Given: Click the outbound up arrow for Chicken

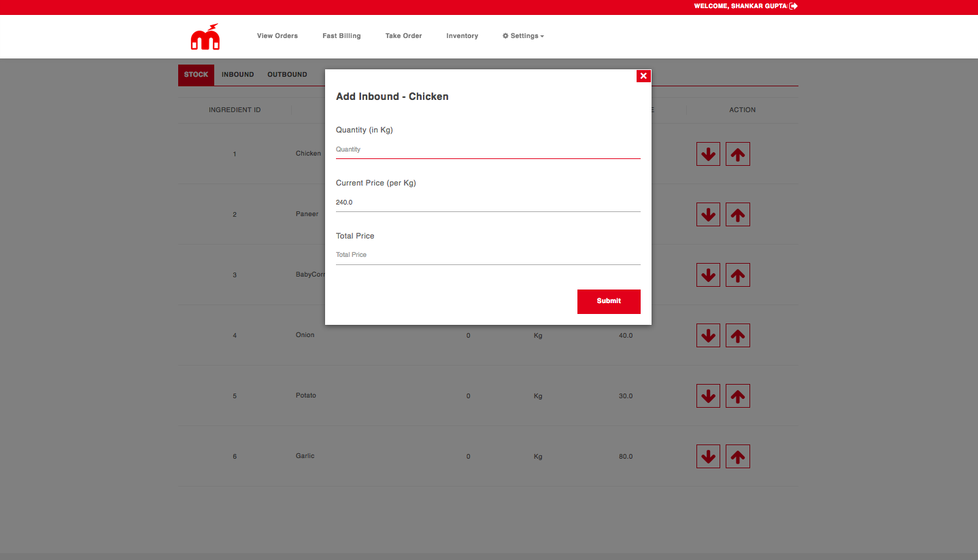Looking at the screenshot, I should pos(738,154).
